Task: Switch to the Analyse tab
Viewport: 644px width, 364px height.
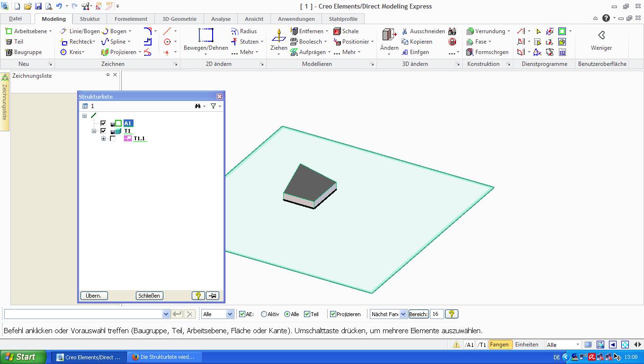Action: [x=221, y=19]
